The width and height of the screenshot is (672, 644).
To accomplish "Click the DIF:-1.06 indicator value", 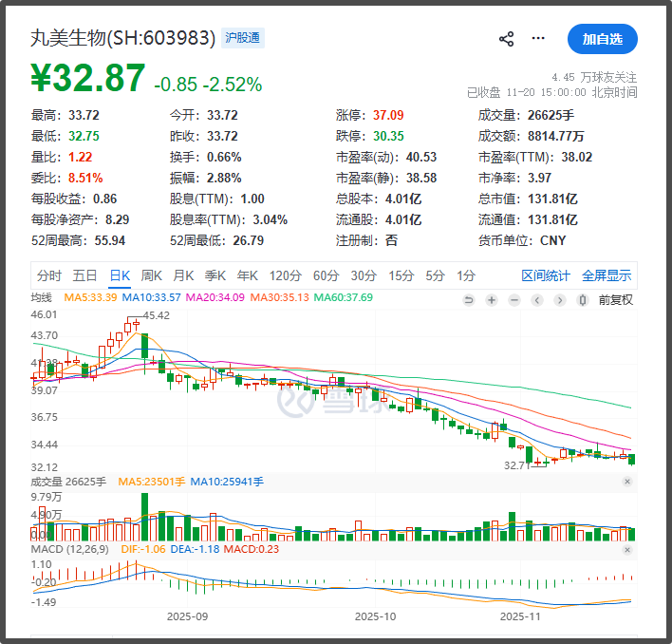I will click(143, 549).
